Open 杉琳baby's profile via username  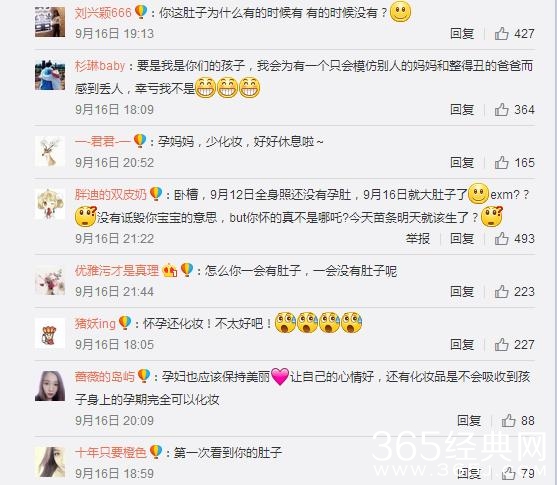coord(100,66)
